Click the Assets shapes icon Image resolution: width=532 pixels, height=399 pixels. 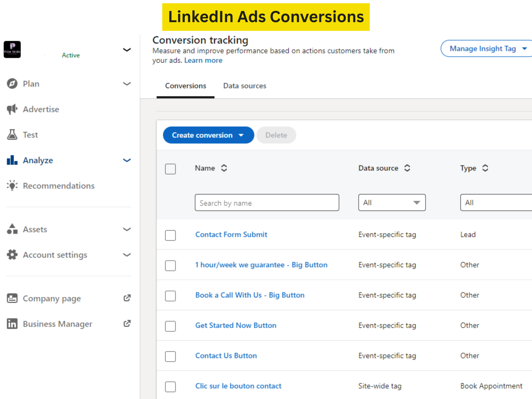click(x=12, y=229)
